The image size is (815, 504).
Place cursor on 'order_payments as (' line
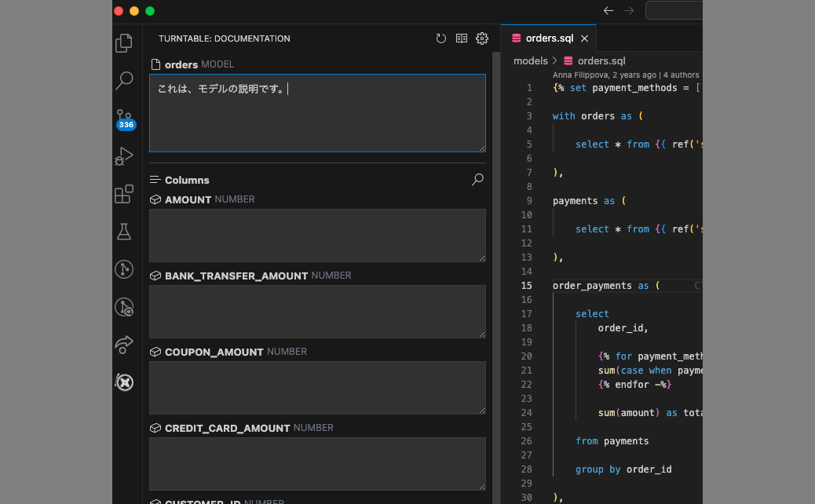coord(606,285)
